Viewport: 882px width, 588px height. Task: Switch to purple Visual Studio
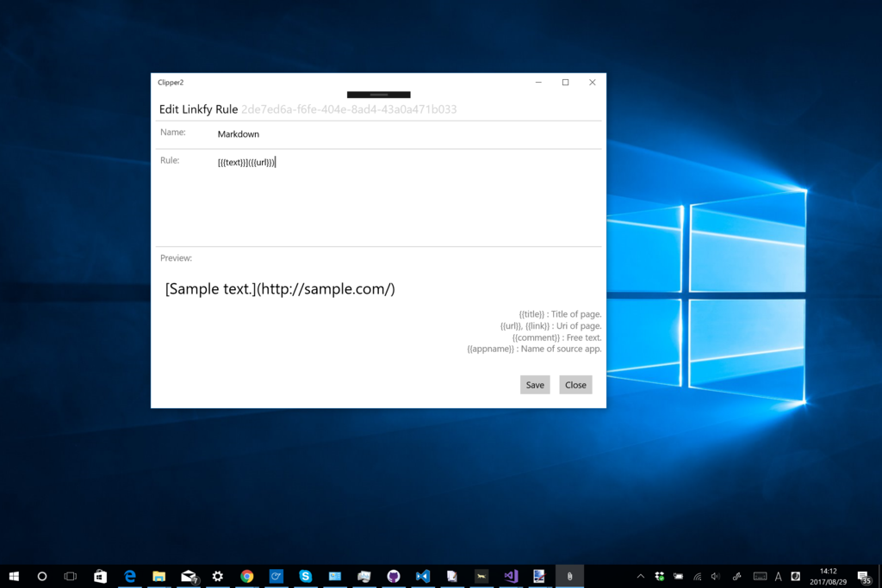click(511, 576)
